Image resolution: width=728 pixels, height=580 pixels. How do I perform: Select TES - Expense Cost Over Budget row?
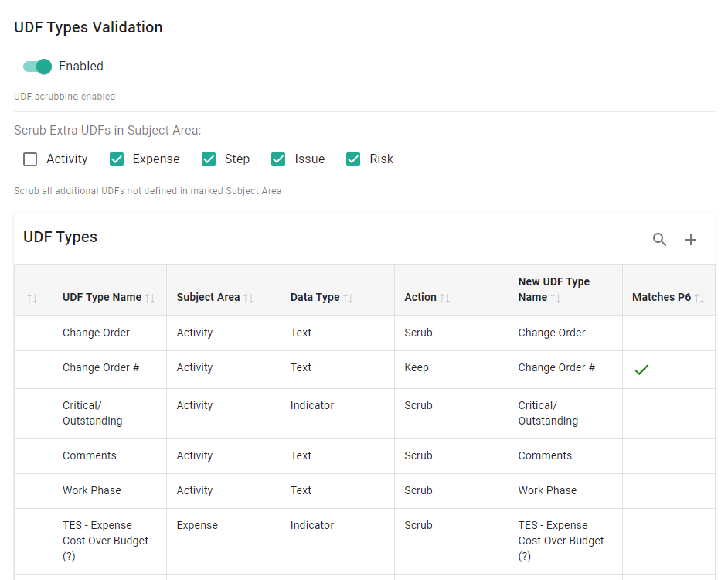tap(105, 541)
